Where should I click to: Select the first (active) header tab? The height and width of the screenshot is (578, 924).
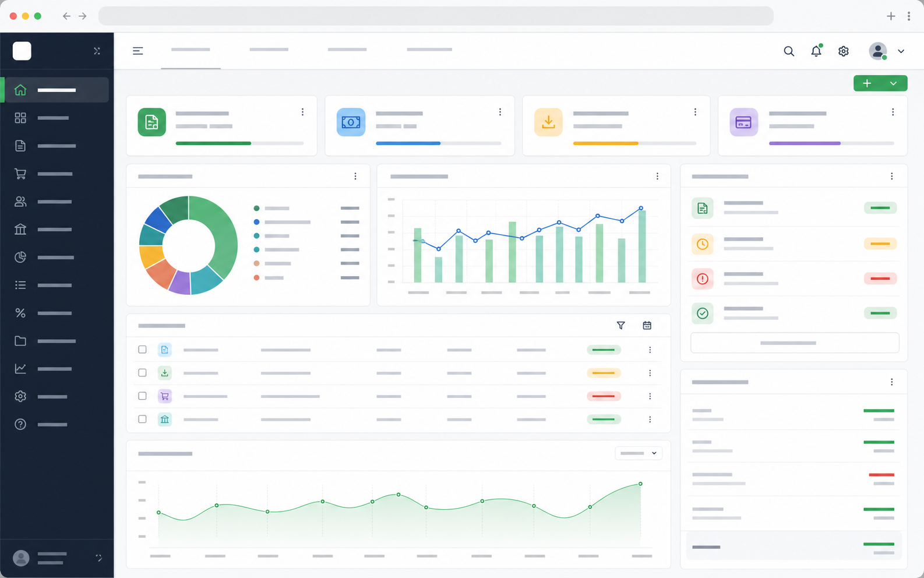point(191,50)
